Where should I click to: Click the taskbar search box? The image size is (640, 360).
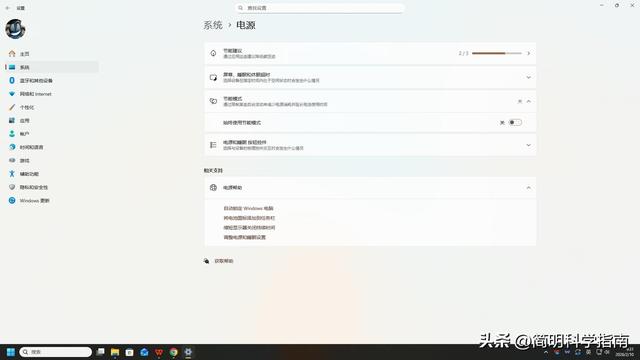point(56,352)
